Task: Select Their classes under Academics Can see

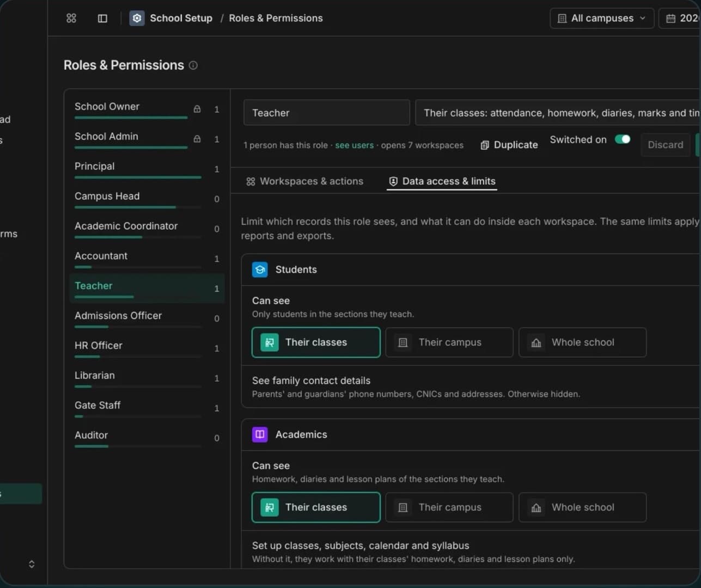Action: tap(316, 507)
